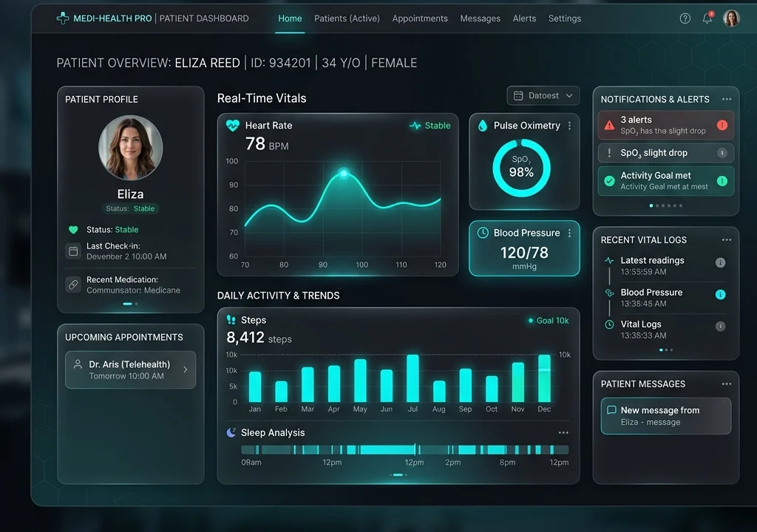Open the Messages tab
This screenshot has width=757, height=532.
(x=480, y=18)
